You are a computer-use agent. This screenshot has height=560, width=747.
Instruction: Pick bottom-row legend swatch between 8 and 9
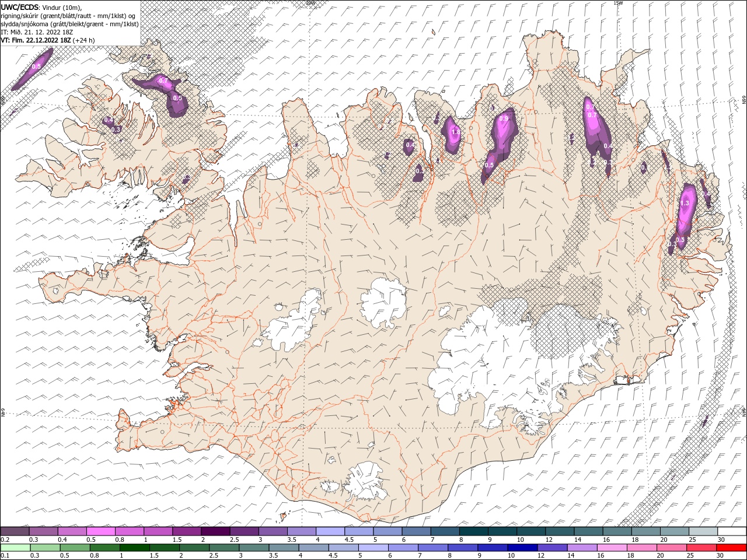tap(463, 548)
